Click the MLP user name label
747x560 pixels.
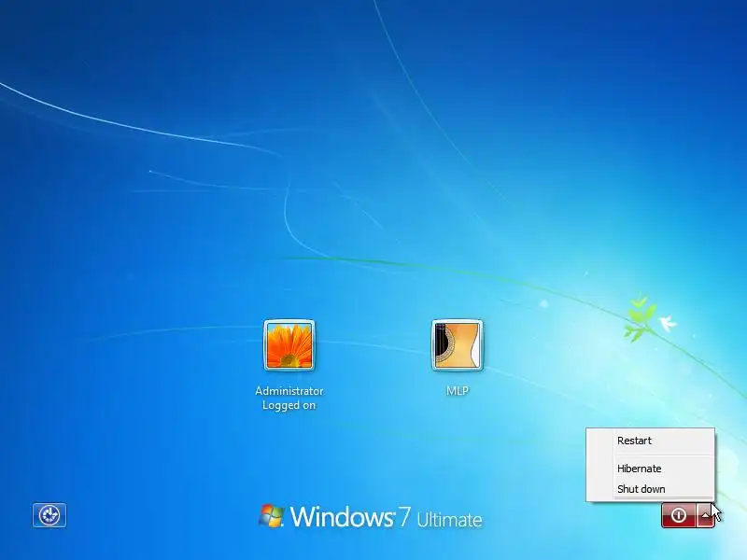click(458, 391)
